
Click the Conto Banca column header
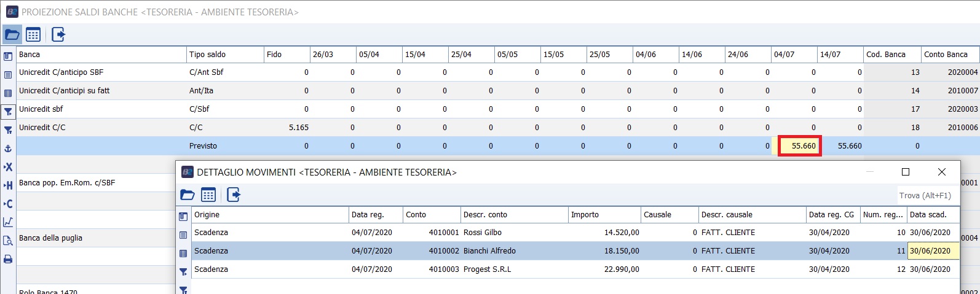(x=950, y=55)
